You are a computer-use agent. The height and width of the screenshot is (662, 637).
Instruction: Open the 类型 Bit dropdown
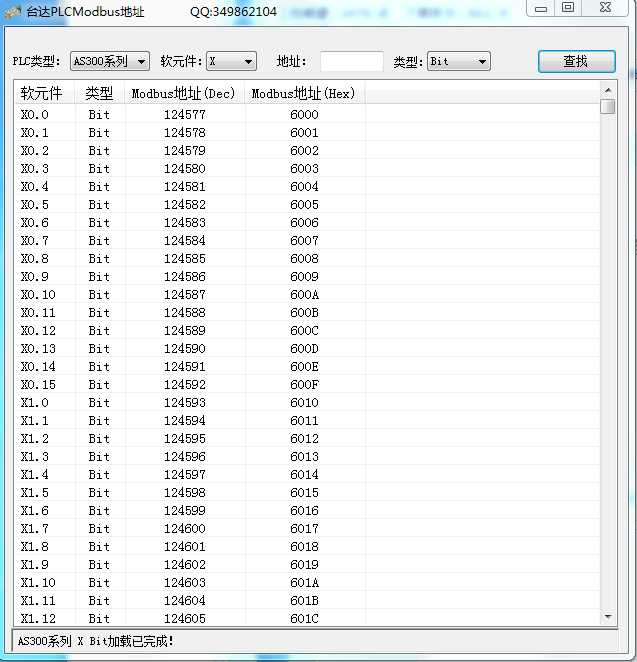[458, 62]
